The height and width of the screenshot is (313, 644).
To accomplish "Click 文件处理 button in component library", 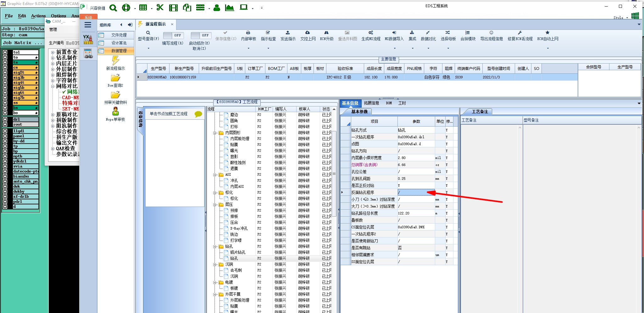I will click(x=116, y=35).
